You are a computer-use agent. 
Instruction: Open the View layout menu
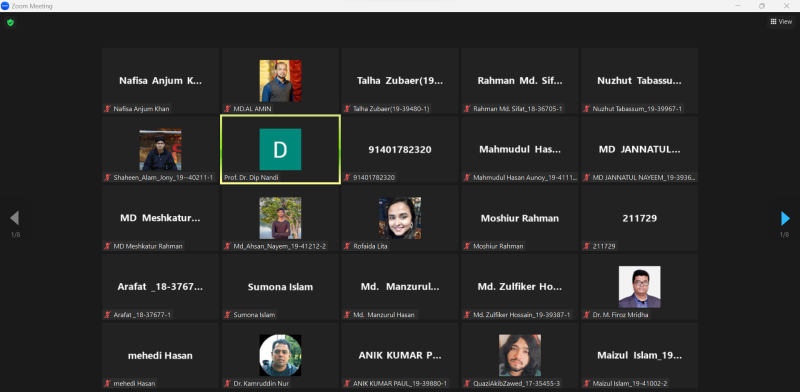click(x=781, y=21)
